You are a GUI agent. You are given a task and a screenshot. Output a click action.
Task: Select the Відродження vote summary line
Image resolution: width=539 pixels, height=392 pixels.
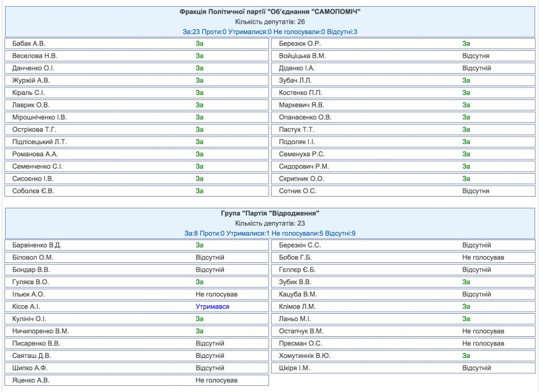[270, 233]
